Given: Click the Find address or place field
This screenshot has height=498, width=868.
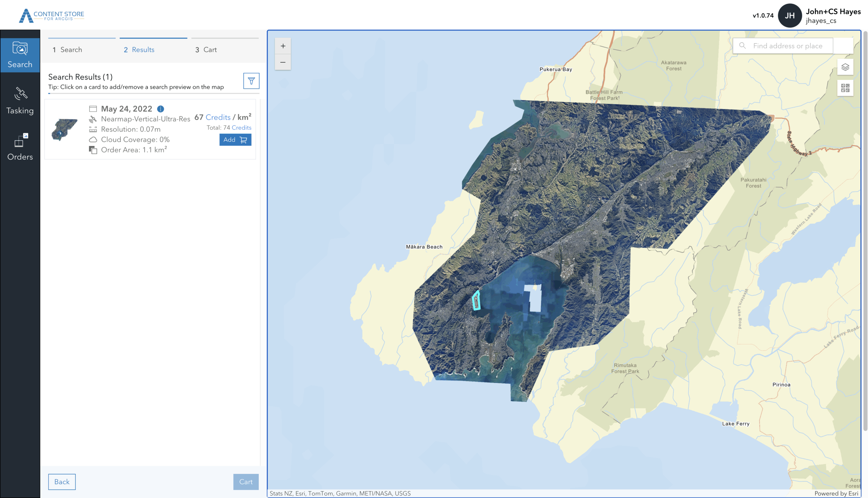Looking at the screenshot, I should (787, 46).
